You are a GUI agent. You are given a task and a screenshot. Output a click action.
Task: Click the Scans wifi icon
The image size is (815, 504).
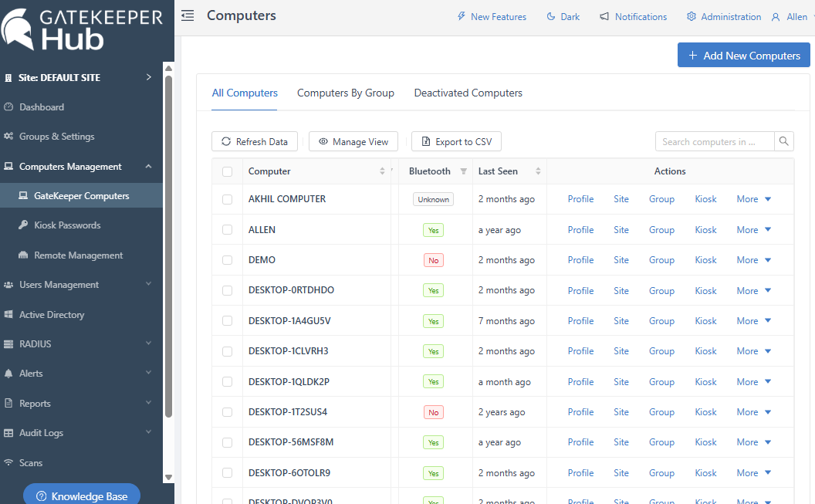pos(8,462)
